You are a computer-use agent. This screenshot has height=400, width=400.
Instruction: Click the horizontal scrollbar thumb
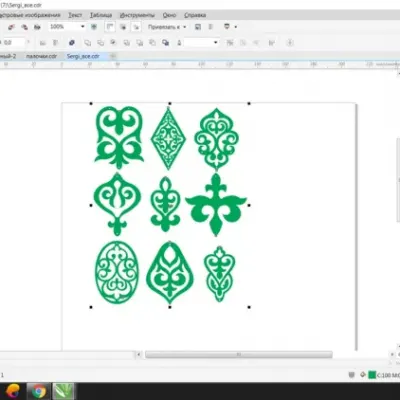239,355
